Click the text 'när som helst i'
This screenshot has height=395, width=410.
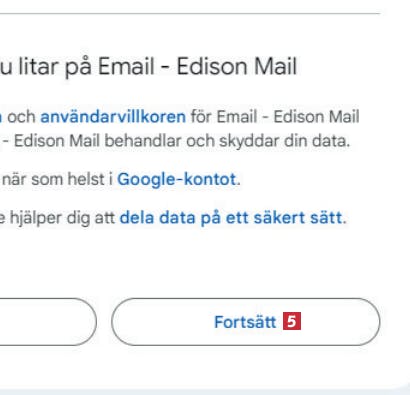click(57, 179)
